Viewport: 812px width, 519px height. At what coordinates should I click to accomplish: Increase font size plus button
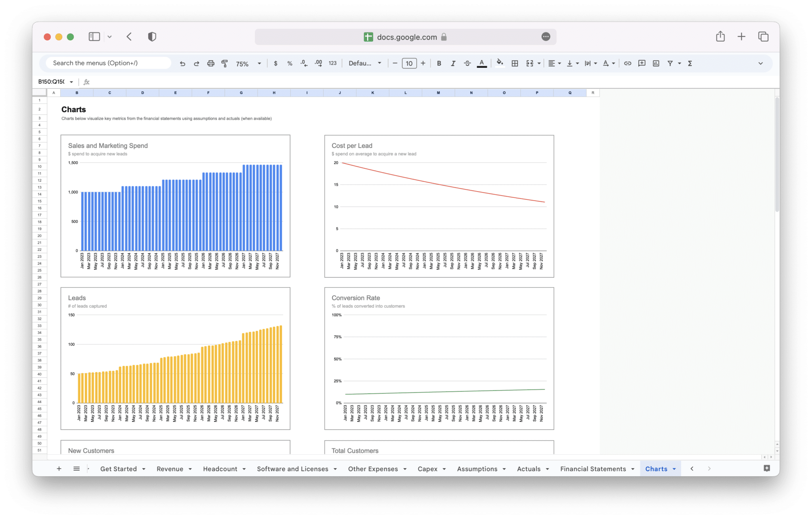(x=423, y=63)
